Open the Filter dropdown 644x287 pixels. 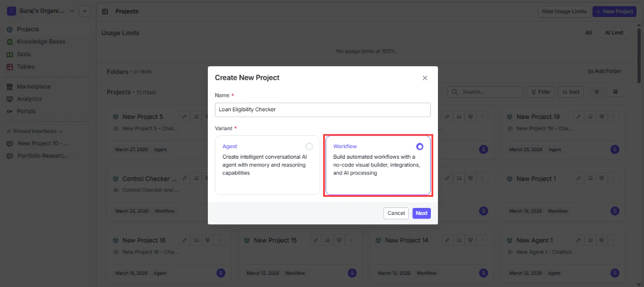[541, 92]
